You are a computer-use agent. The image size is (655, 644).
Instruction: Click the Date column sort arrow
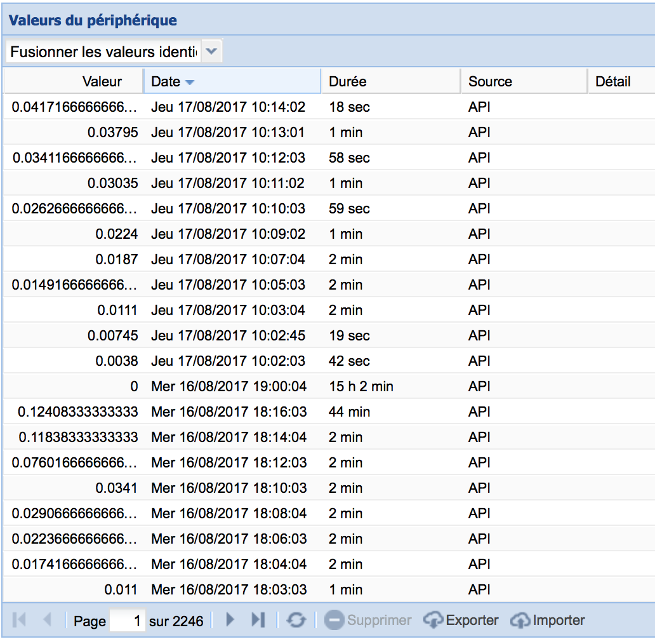click(x=189, y=82)
